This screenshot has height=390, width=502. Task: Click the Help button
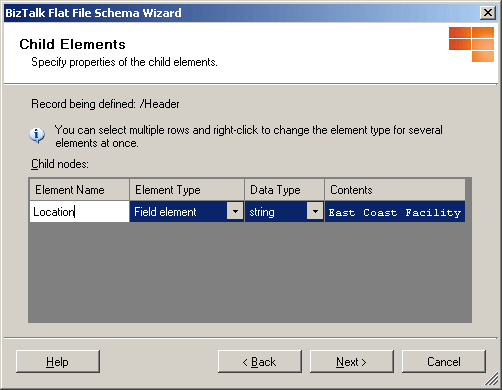58,361
